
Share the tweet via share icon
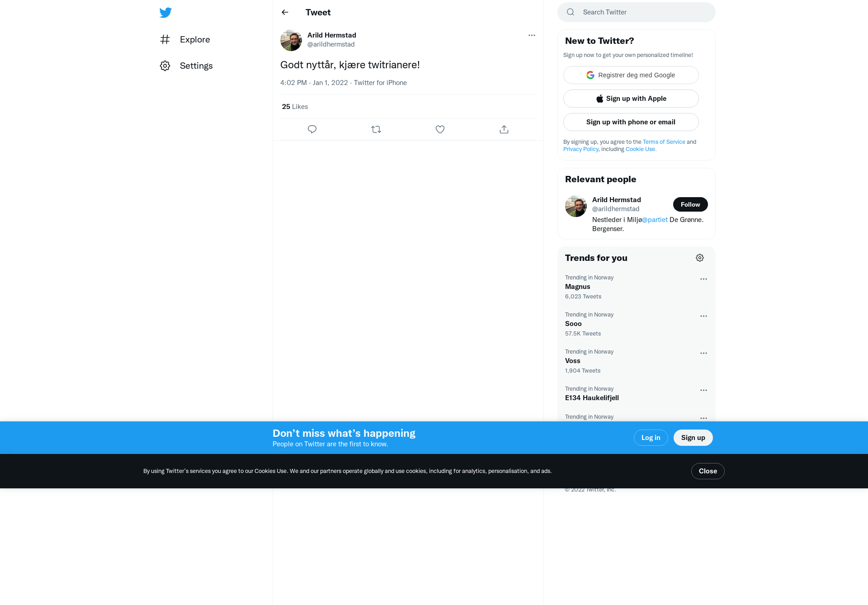click(504, 129)
